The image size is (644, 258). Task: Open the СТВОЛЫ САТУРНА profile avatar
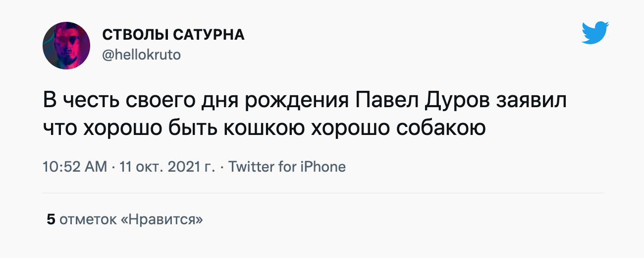(x=66, y=46)
